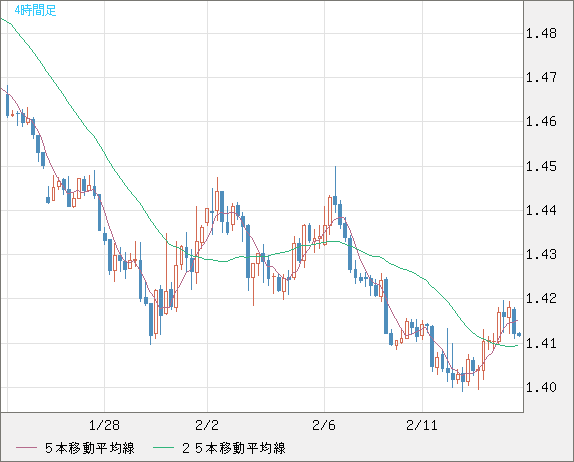Click the 25本移動平均線 legend label
This screenshot has width=574, height=462.
pyautogui.click(x=234, y=448)
